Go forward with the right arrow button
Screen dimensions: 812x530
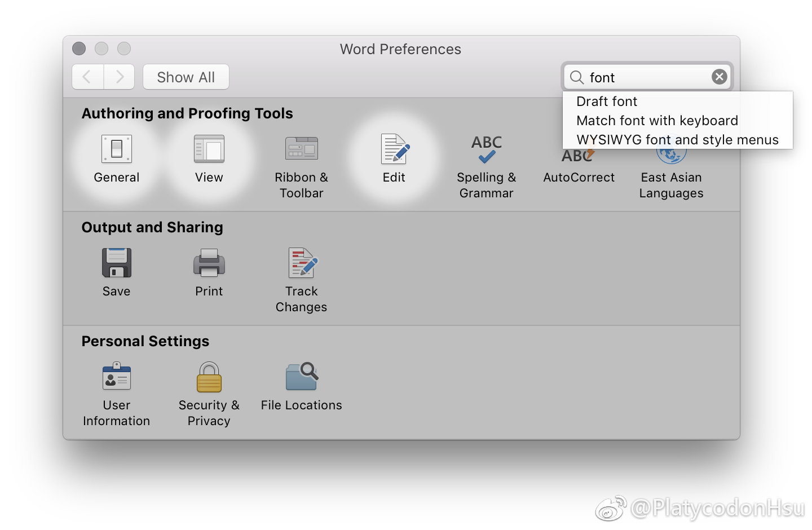(x=120, y=77)
